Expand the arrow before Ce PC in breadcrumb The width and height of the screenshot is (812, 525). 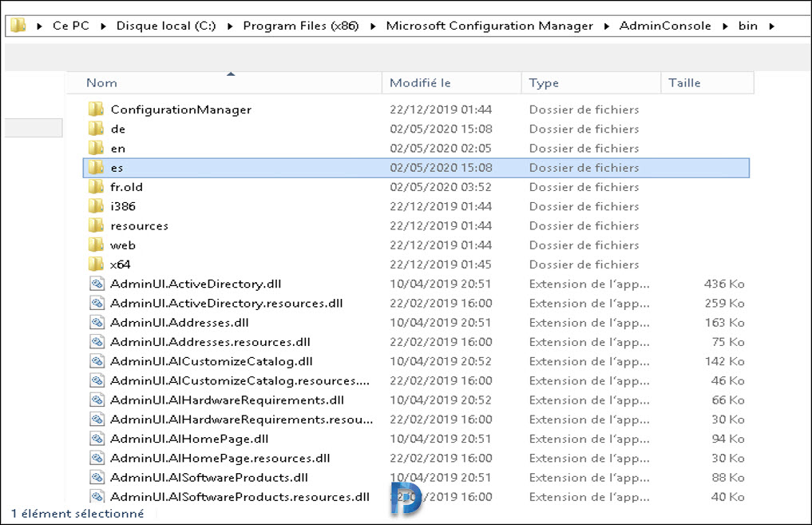point(39,26)
